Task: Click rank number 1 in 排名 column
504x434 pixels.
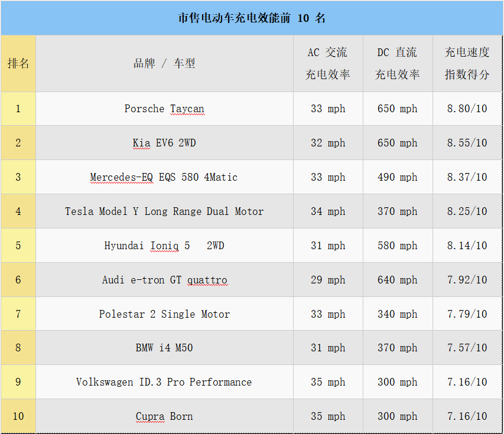Action: tap(18, 109)
